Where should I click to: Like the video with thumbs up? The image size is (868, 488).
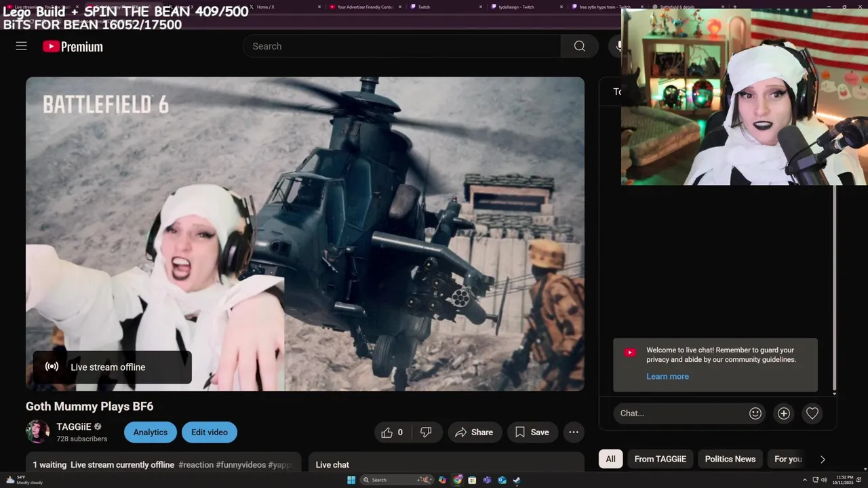click(x=393, y=432)
